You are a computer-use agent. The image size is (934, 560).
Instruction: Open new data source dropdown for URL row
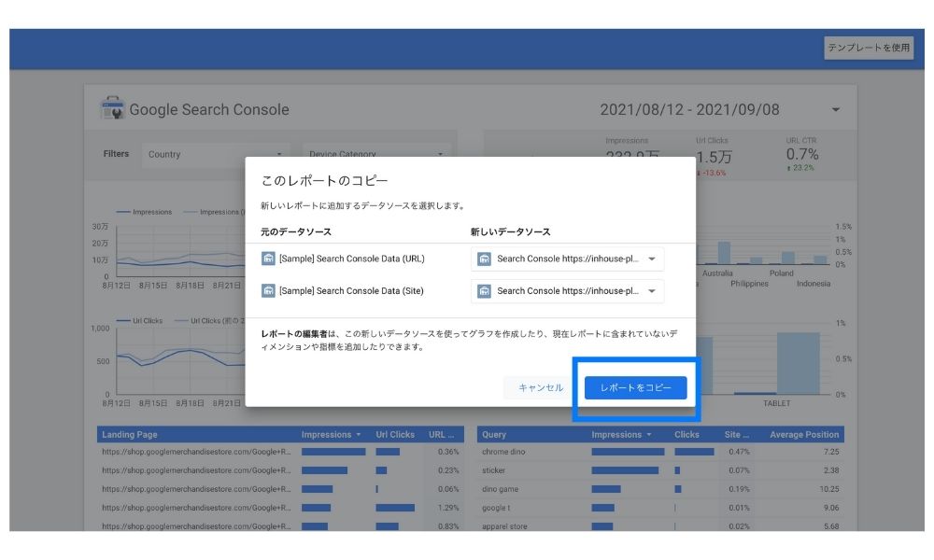pos(567,259)
